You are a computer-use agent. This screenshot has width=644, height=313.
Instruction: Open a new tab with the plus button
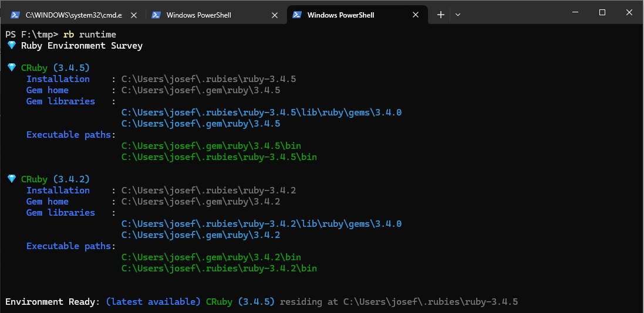pyautogui.click(x=441, y=15)
